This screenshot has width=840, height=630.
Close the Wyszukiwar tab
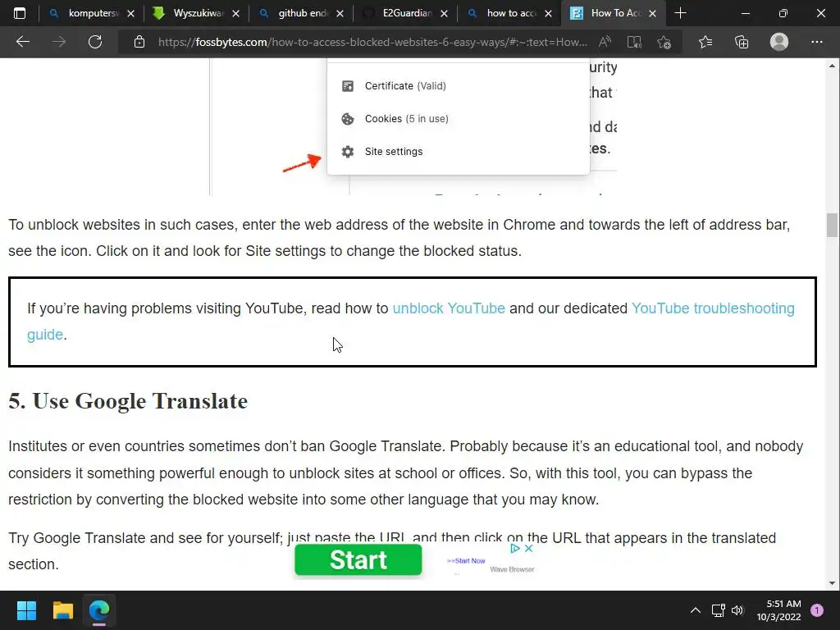[235, 14]
